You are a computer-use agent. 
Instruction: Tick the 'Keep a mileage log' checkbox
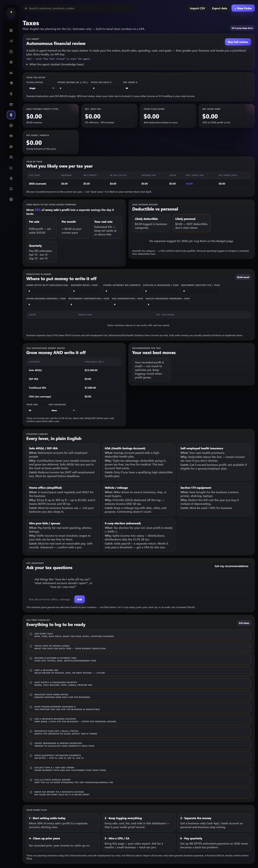(x=31, y=670)
